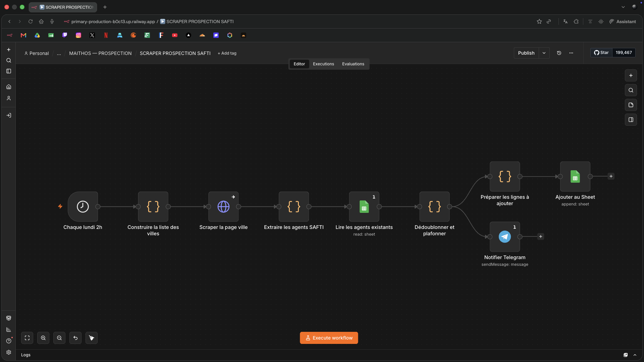The width and height of the screenshot is (644, 362).
Task: Open the workflow more options menu
Action: [x=571, y=53]
